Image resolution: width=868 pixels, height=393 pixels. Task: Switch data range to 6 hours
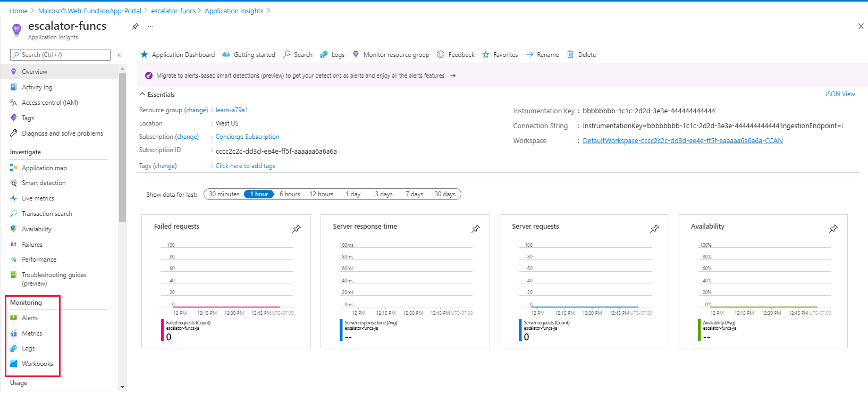[x=290, y=194]
